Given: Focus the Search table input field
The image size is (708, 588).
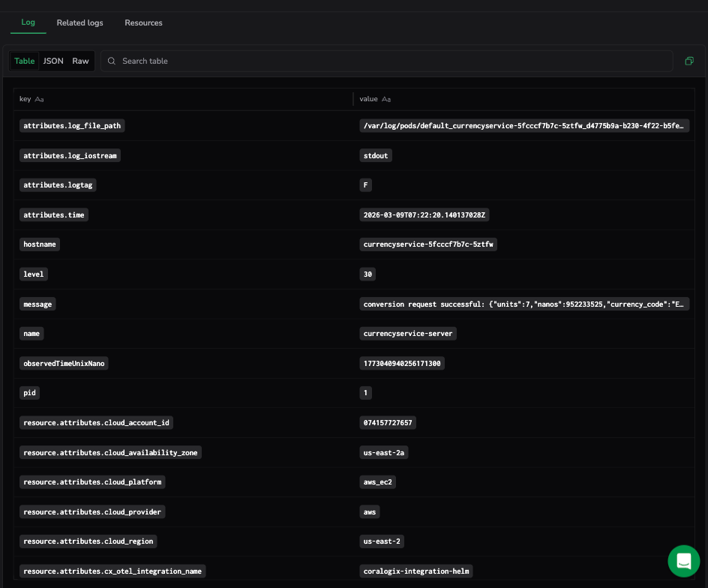Looking at the screenshot, I should pyautogui.click(x=390, y=61).
